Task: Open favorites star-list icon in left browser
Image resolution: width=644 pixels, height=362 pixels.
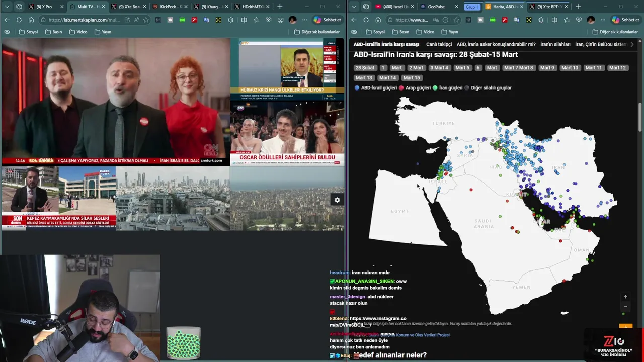Action: 256,20
